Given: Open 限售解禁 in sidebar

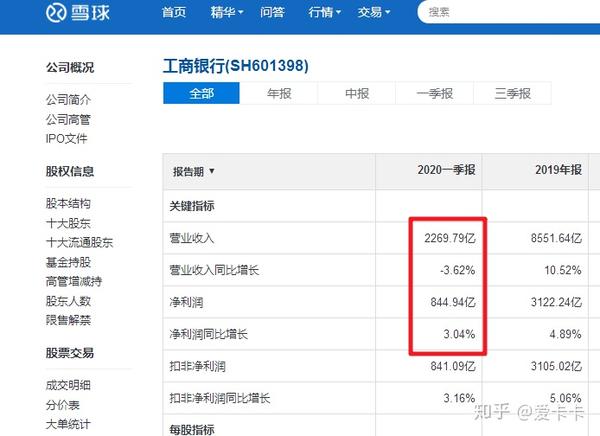Looking at the screenshot, I should [68, 320].
